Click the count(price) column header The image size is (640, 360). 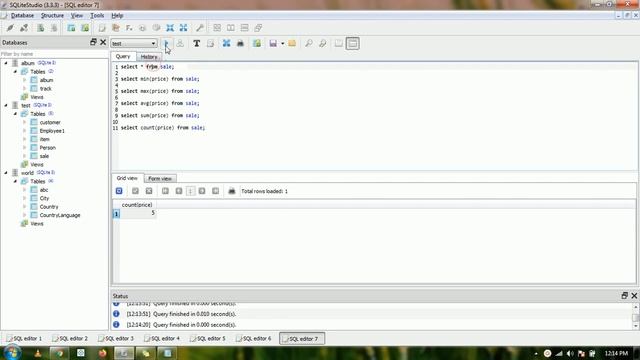pyautogui.click(x=137, y=204)
